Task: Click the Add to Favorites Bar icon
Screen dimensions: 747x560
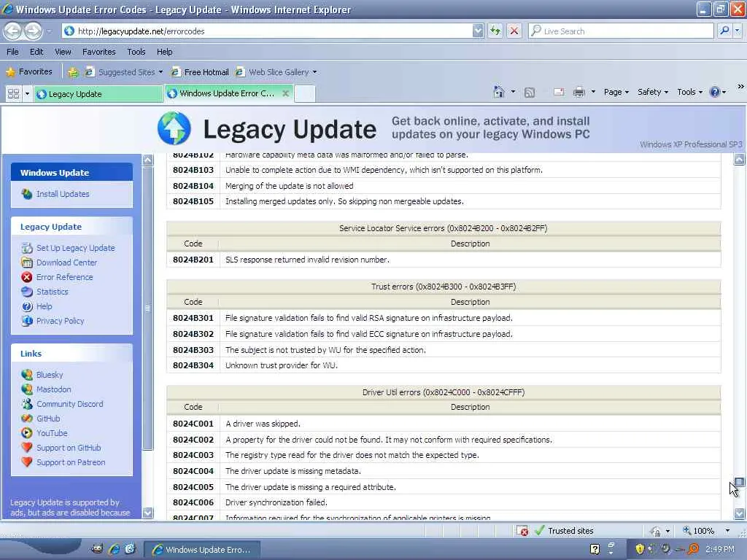Action: tap(73, 72)
